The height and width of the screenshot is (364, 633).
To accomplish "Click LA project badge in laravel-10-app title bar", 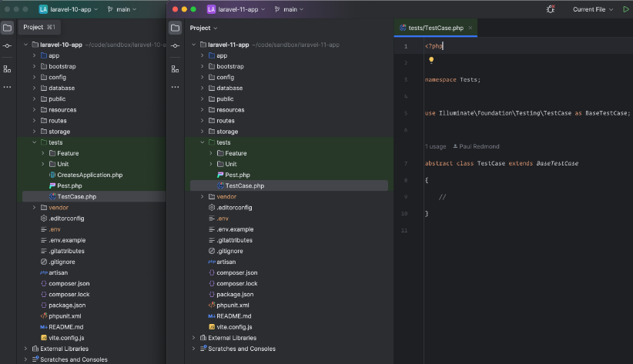I will 43,9.
